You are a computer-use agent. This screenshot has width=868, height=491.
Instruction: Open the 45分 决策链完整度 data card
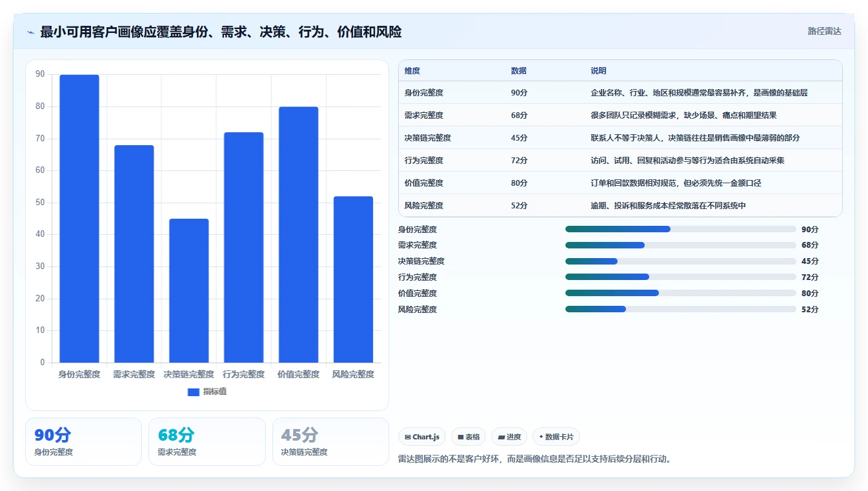(330, 441)
